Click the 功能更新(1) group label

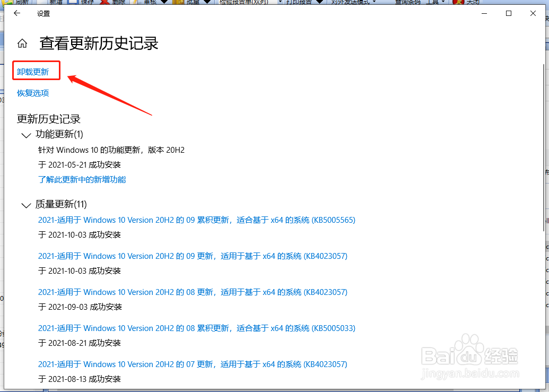[x=59, y=134]
